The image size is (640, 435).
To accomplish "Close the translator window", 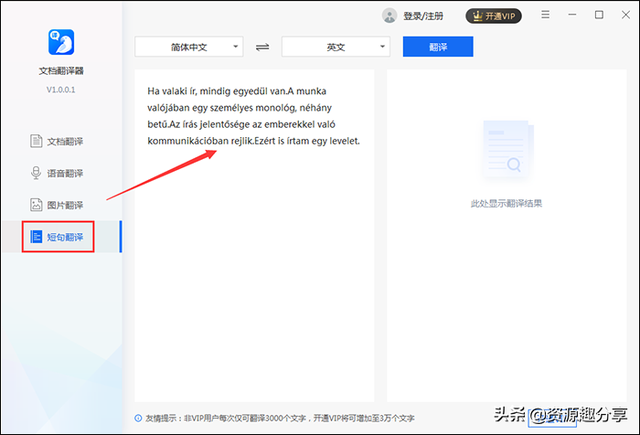I will [x=626, y=15].
